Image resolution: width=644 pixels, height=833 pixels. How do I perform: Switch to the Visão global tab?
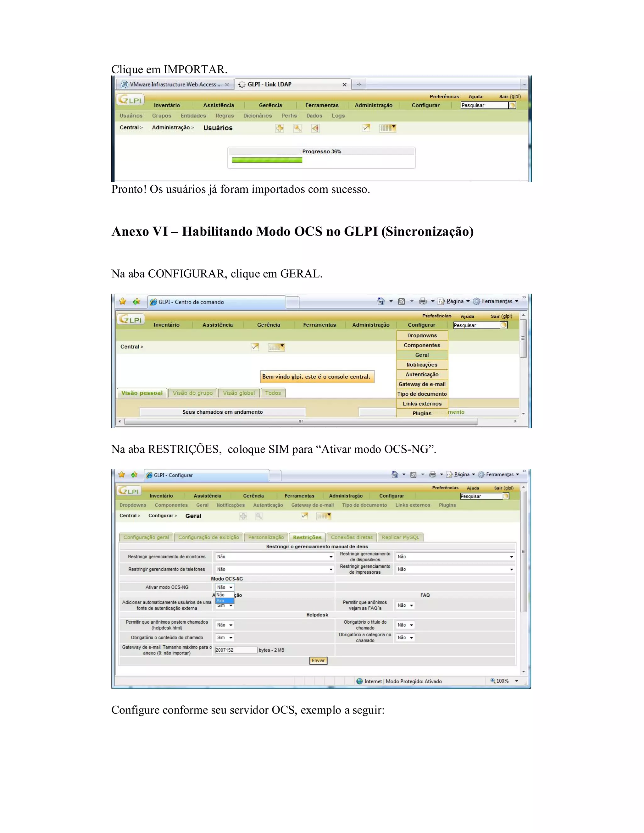pos(239,393)
